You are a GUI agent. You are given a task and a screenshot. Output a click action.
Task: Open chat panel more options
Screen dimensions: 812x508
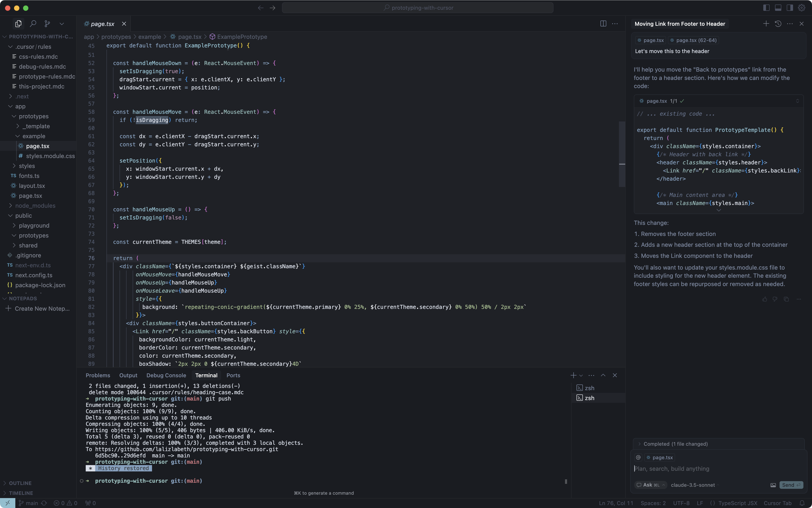click(790, 23)
